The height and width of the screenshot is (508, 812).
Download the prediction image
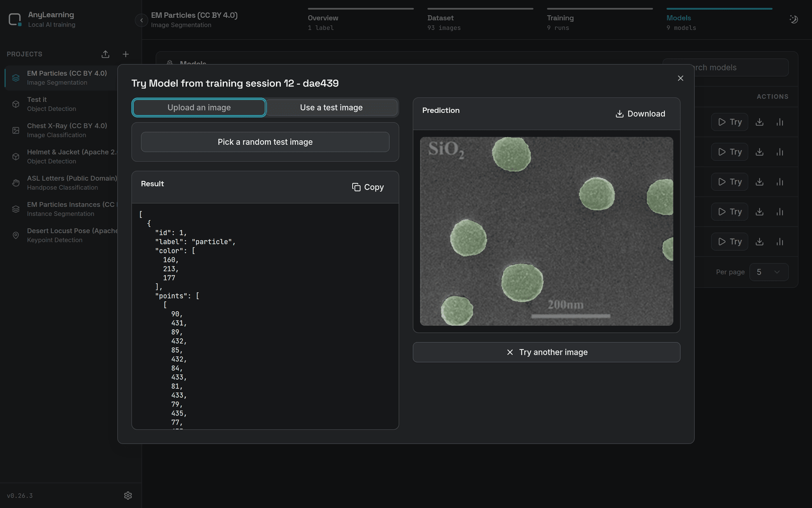[640, 114]
